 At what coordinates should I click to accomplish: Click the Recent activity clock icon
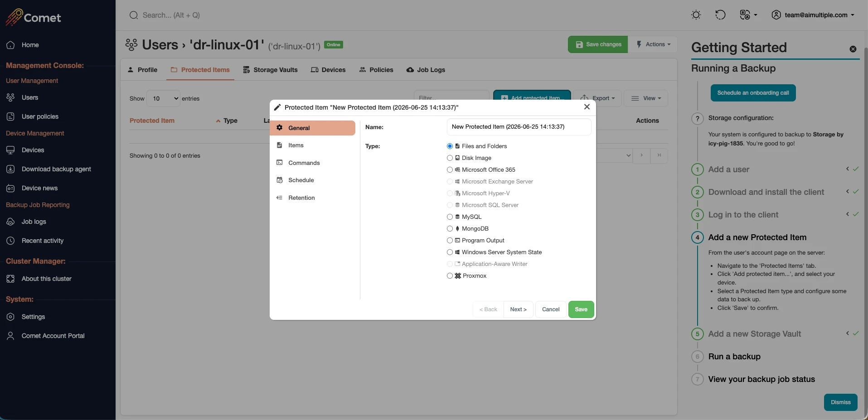tap(10, 241)
